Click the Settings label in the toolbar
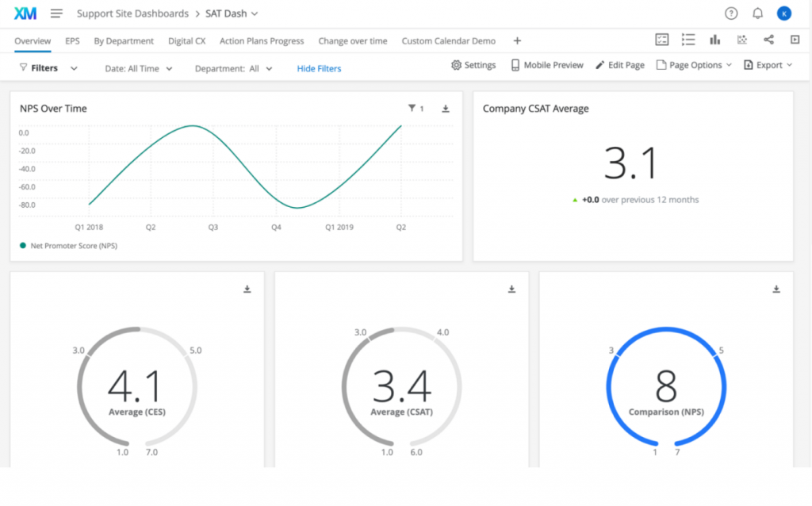The height and width of the screenshot is (506, 812). coord(480,65)
